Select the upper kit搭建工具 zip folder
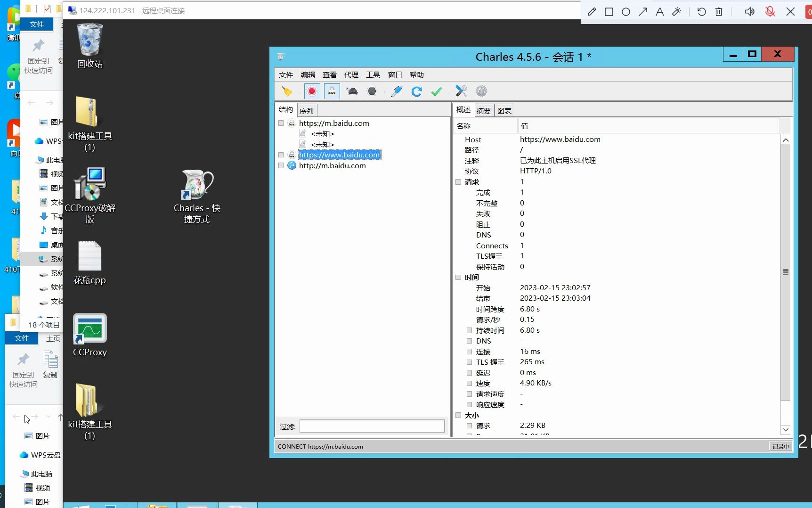The width and height of the screenshot is (812, 508). 90,124
